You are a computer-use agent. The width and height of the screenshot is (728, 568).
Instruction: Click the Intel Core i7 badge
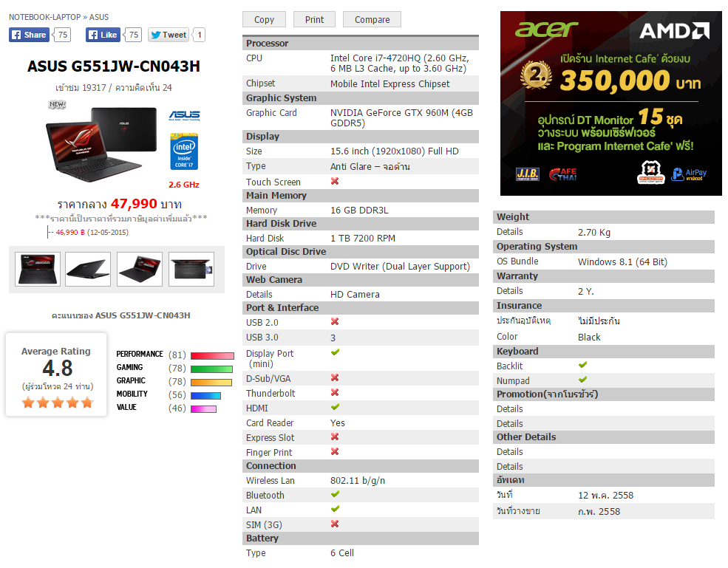pyautogui.click(x=184, y=151)
